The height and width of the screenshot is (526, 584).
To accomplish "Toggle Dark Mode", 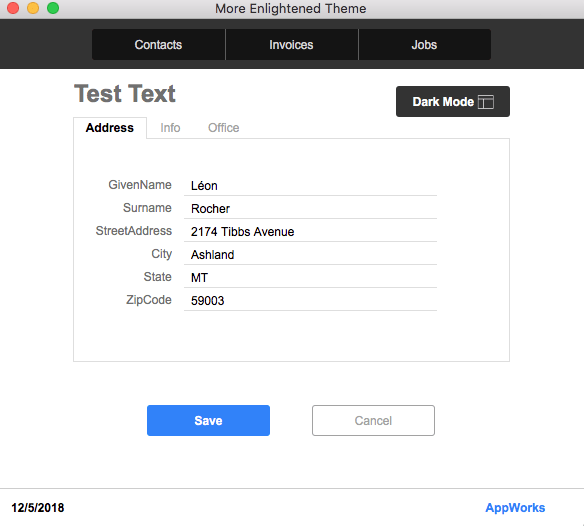I will [453, 102].
